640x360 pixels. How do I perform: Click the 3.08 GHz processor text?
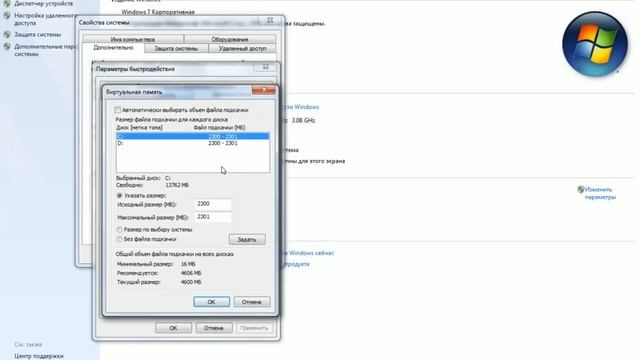pyautogui.click(x=303, y=120)
